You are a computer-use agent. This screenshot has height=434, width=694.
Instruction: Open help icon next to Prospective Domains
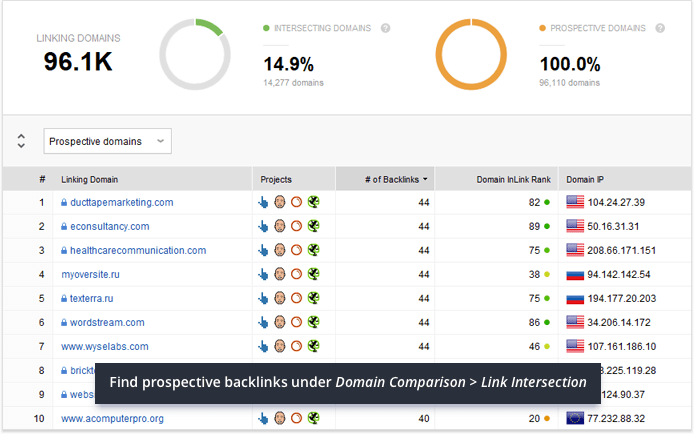tap(660, 28)
